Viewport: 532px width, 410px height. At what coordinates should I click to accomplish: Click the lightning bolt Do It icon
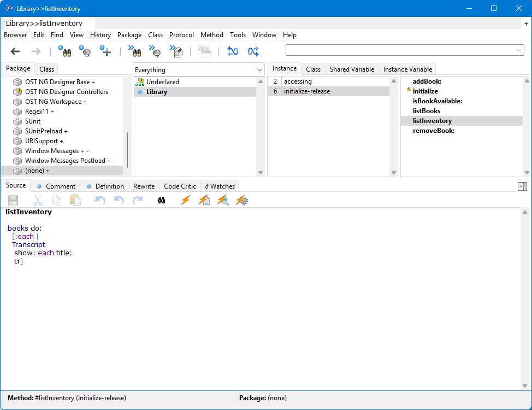185,201
